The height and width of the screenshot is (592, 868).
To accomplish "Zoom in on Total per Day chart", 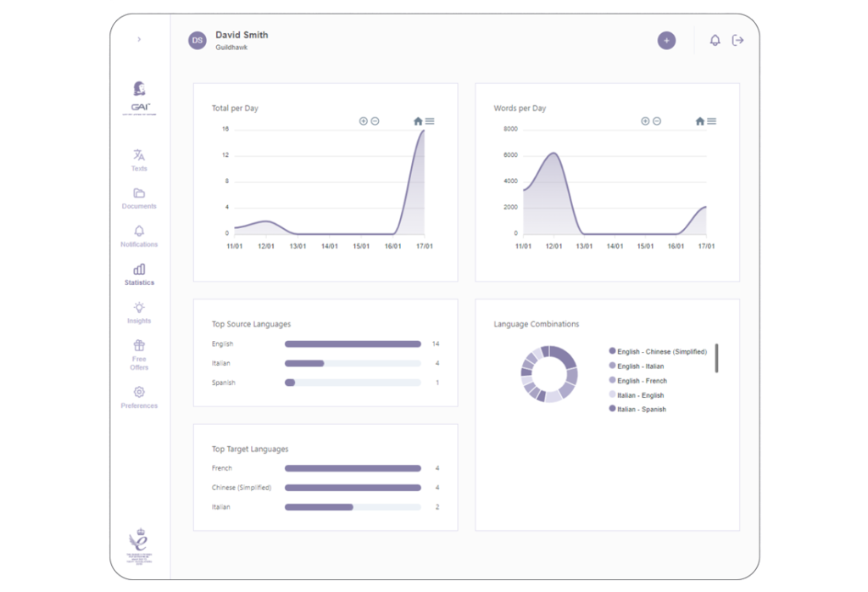I will click(x=364, y=121).
